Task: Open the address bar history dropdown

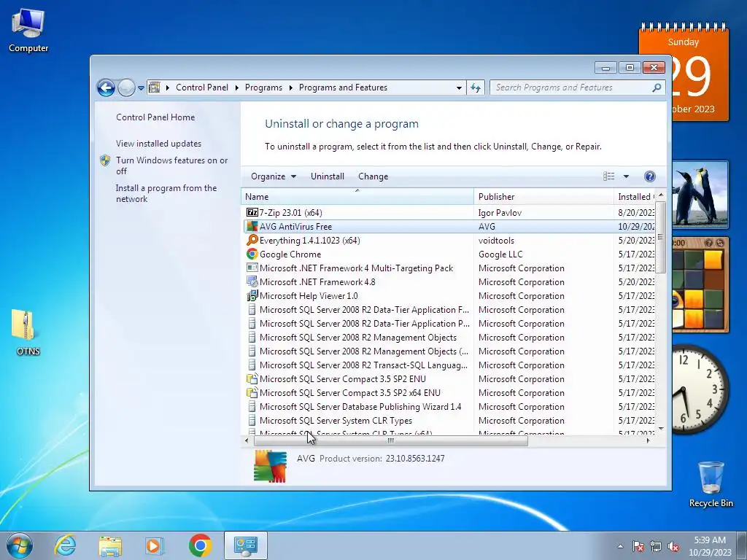Action: tap(459, 87)
